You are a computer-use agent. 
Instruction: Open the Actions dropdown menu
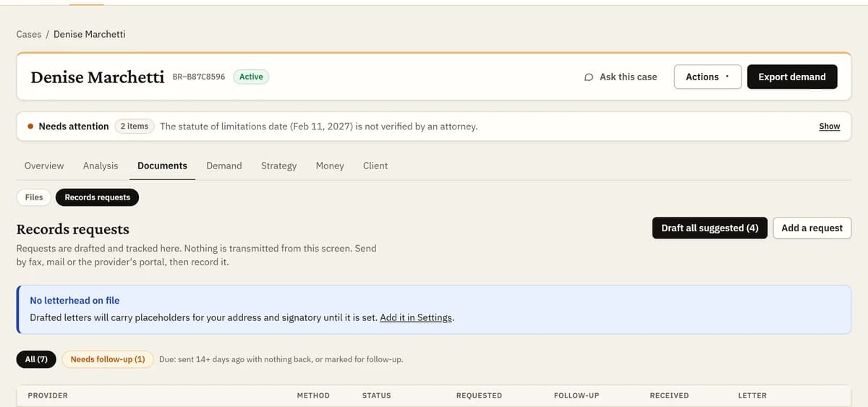707,77
